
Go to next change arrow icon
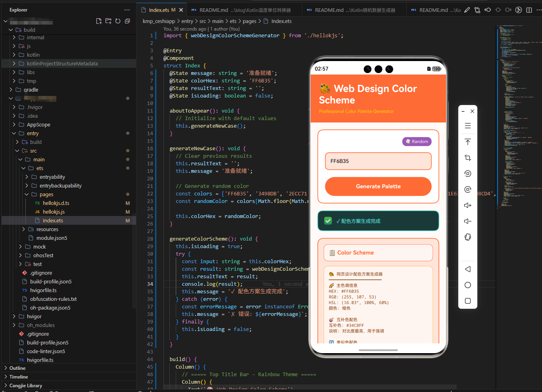pyautogui.click(x=508, y=10)
